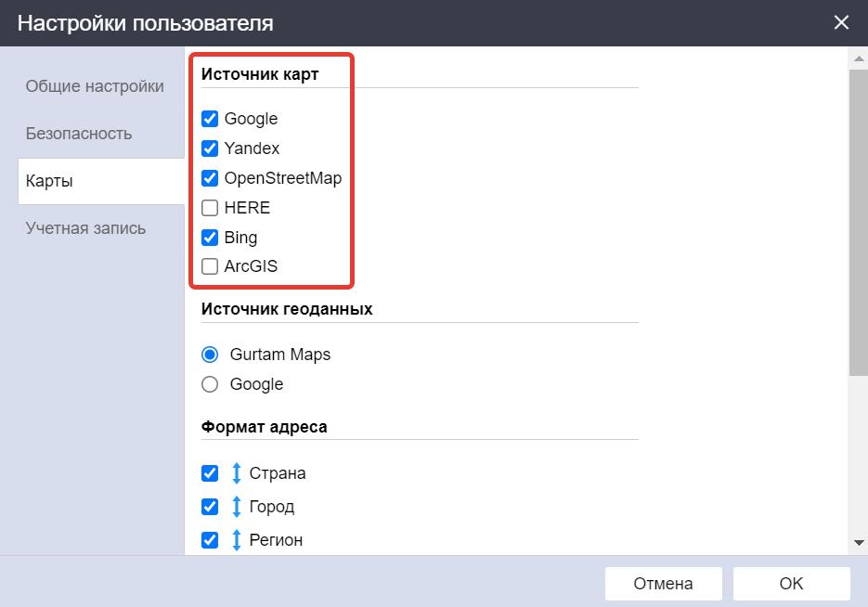The height and width of the screenshot is (607, 868).
Task: Click the vertical scrollbar thumb
Action: pyautogui.click(x=859, y=221)
